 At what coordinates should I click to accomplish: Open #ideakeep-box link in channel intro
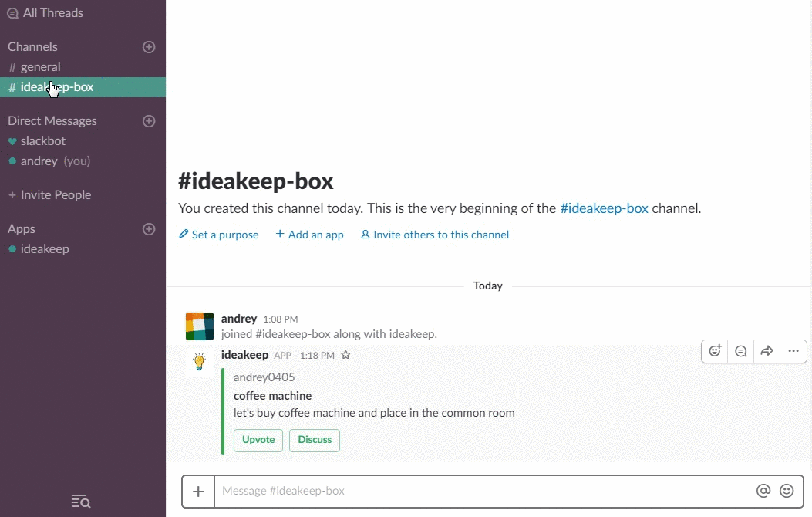click(605, 208)
